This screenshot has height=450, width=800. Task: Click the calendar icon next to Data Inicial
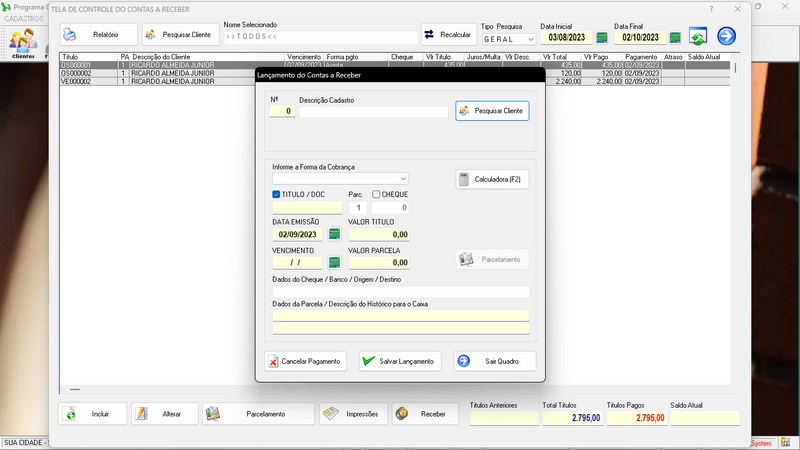[x=602, y=38]
